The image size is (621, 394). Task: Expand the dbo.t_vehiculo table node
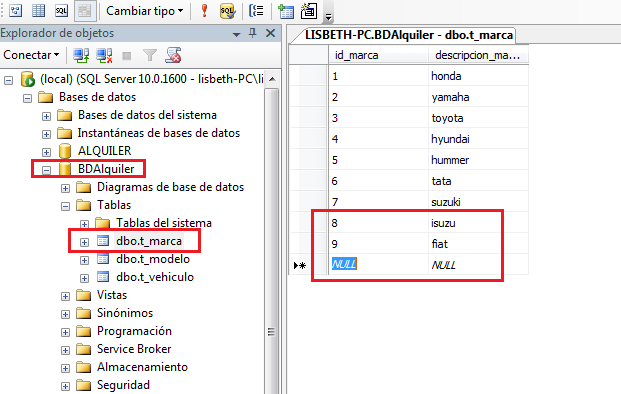pyautogui.click(x=84, y=278)
